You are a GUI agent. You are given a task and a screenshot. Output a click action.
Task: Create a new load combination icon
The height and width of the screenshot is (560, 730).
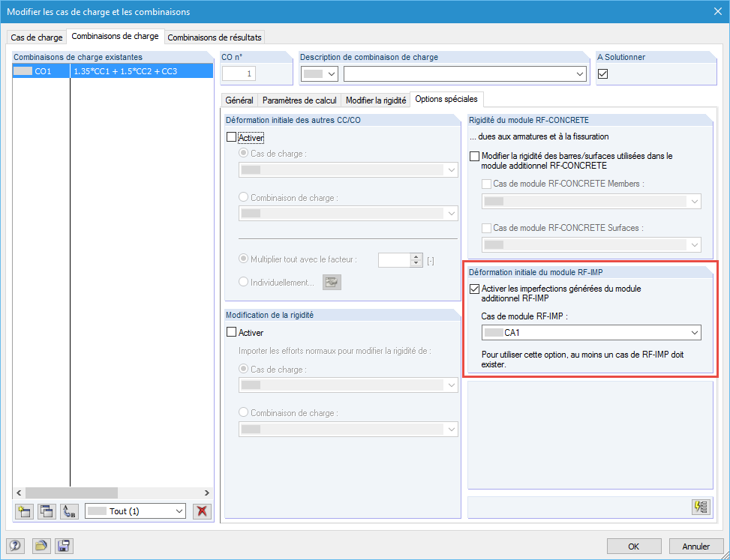click(x=24, y=511)
